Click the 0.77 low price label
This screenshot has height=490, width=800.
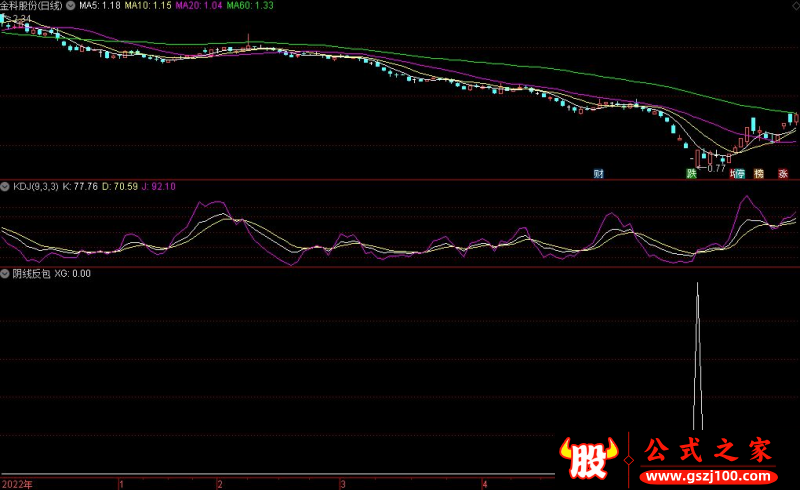pyautogui.click(x=715, y=168)
